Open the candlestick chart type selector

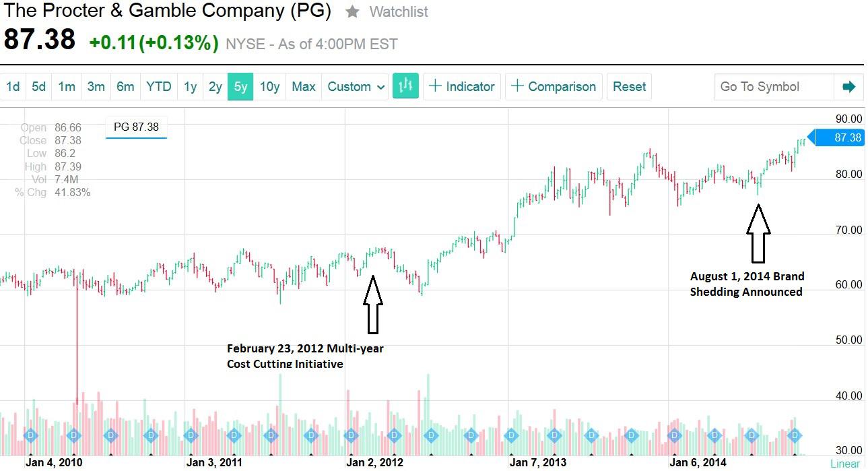click(405, 86)
